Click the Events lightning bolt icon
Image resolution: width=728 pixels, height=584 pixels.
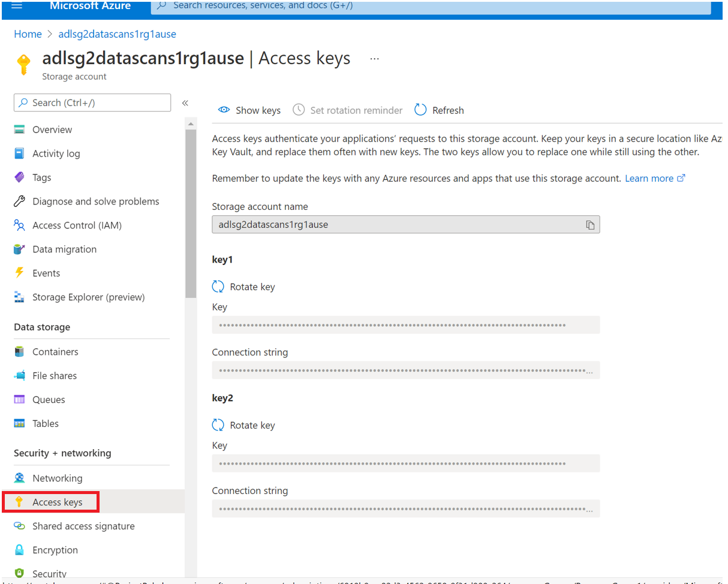coord(20,273)
